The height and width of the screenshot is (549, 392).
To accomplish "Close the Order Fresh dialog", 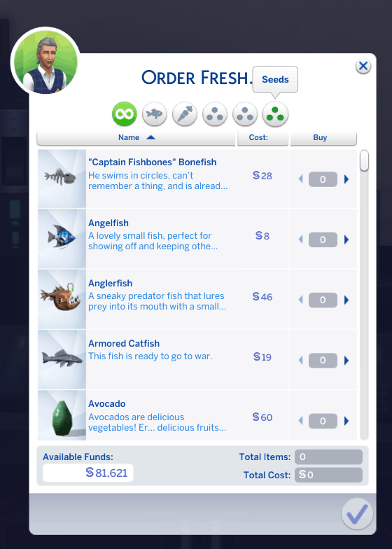I will pos(363,66).
